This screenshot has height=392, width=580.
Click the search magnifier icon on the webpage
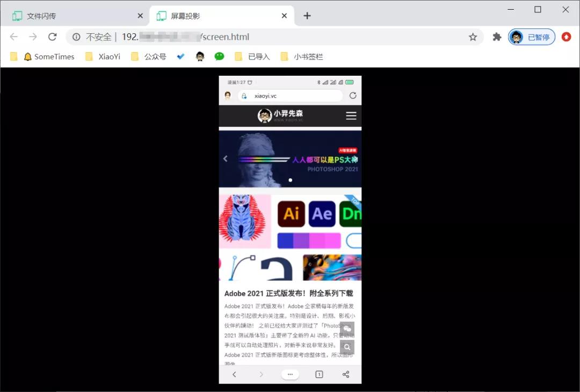347,347
